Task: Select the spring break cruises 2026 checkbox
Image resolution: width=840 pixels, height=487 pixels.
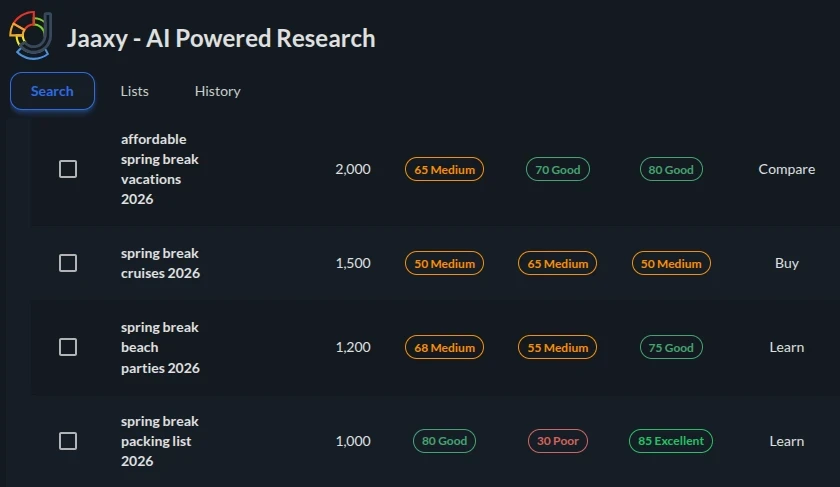Action: click(x=68, y=263)
